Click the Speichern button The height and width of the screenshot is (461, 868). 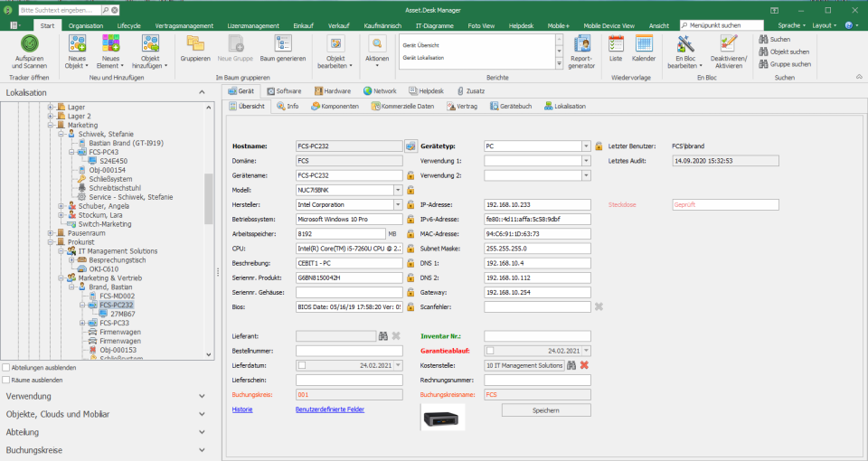546,409
